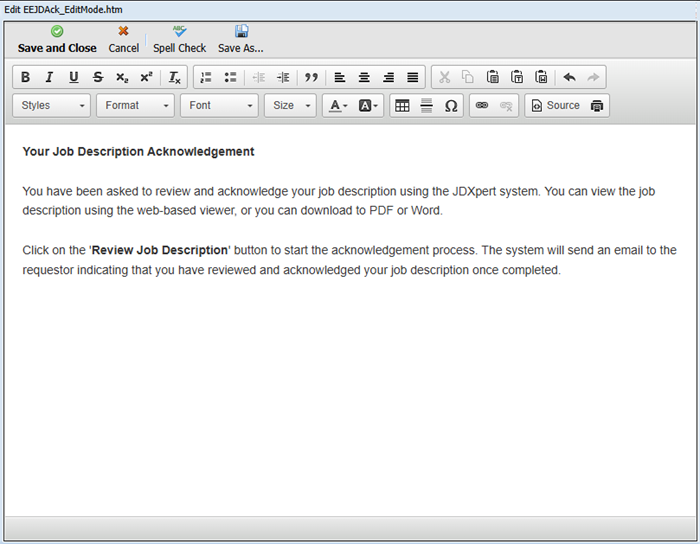The height and width of the screenshot is (544, 700).
Task: Insert a table
Action: pos(402,105)
